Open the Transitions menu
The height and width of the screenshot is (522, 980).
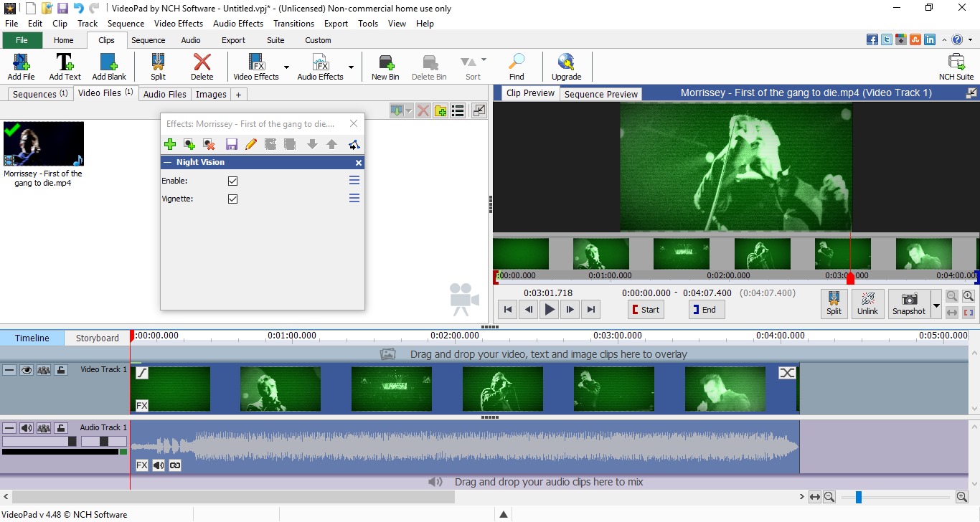click(293, 23)
